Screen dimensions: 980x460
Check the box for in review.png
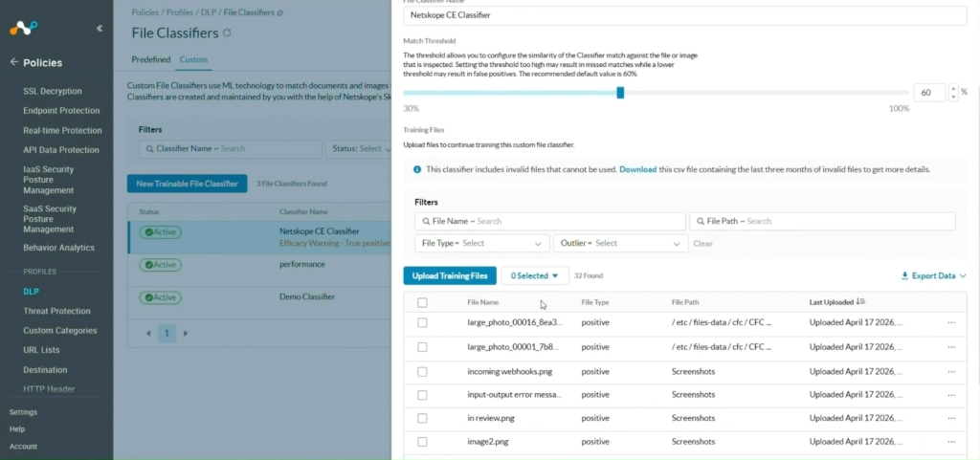tap(422, 418)
